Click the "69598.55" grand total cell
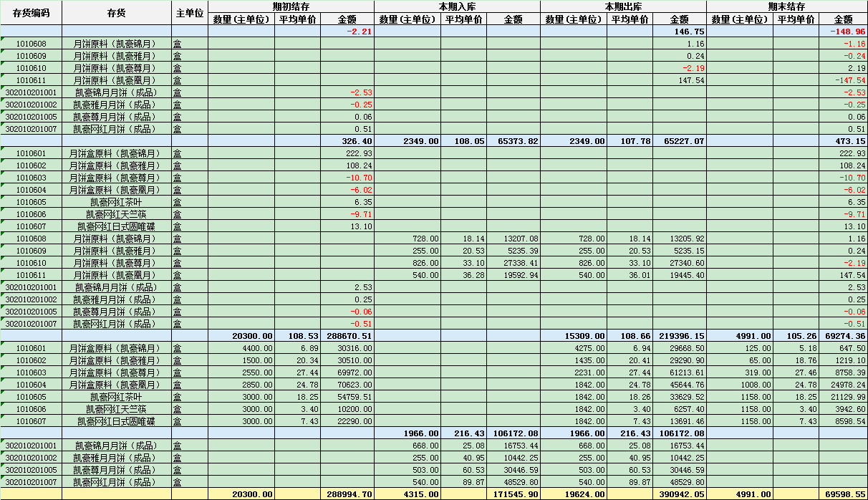This screenshot has height=500, width=868. [843, 494]
